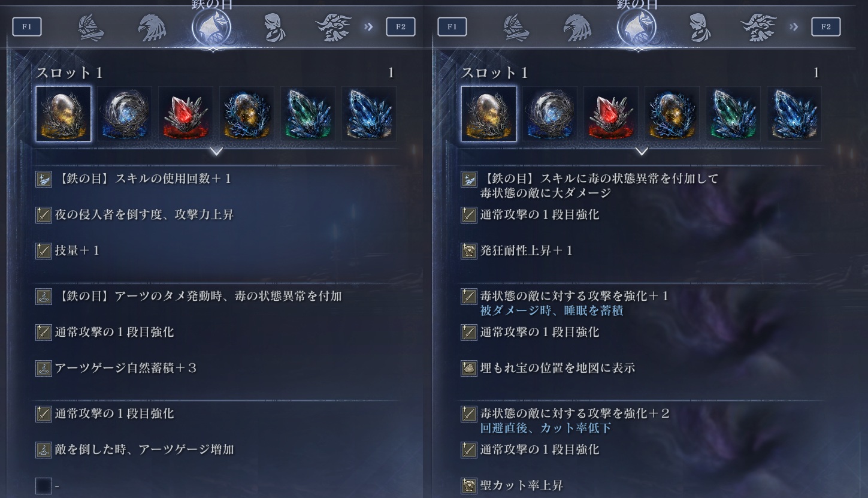This screenshot has height=498, width=868.
Task: Select the highlighted yellow relic in left panel
Action: point(63,114)
